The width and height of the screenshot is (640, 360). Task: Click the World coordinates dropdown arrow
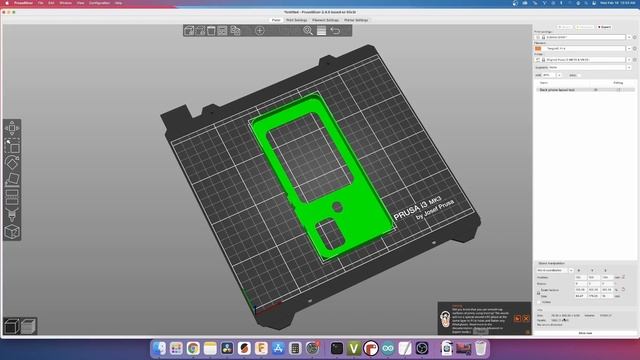point(571,270)
